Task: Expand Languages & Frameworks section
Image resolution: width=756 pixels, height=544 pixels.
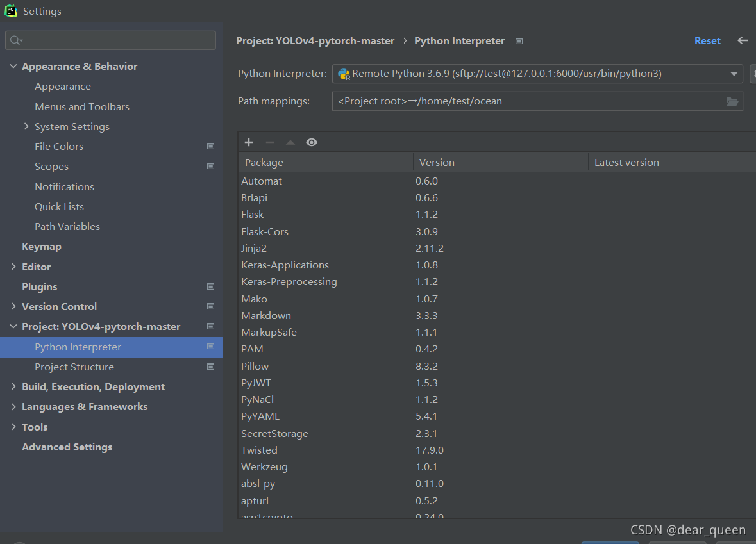Action: (13, 407)
